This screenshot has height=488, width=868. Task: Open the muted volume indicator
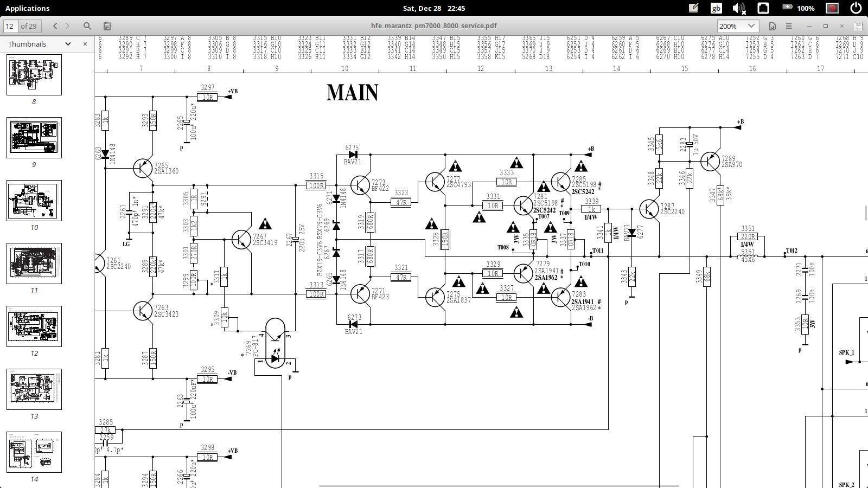point(739,8)
